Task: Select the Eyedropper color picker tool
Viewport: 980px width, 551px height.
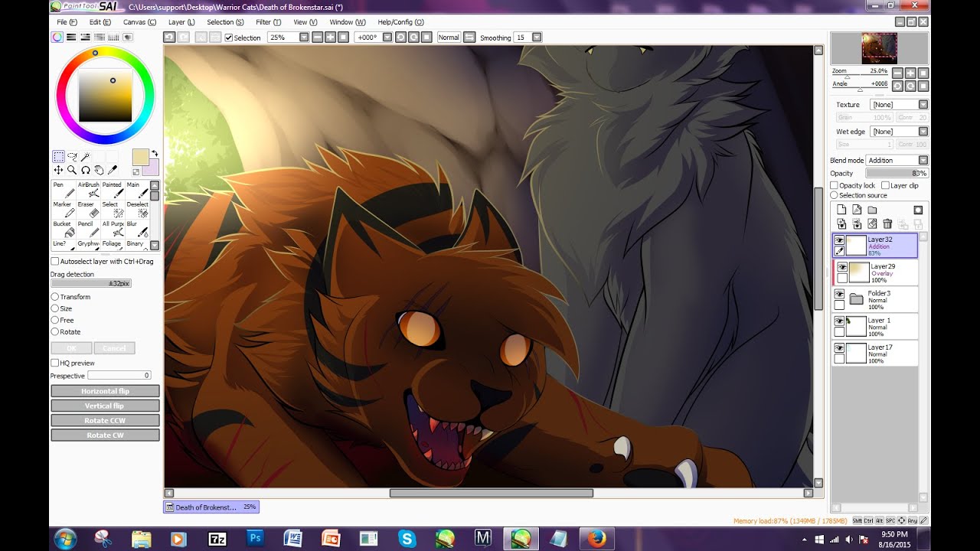Action: pos(113,170)
